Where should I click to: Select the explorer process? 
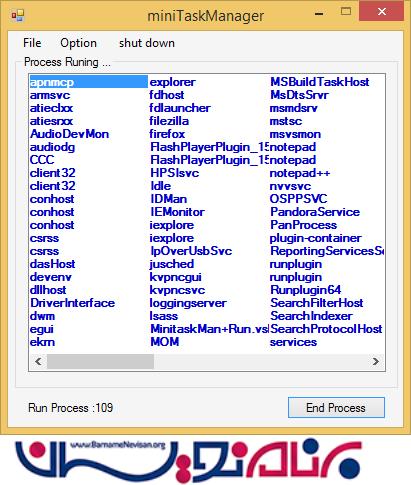(x=173, y=82)
